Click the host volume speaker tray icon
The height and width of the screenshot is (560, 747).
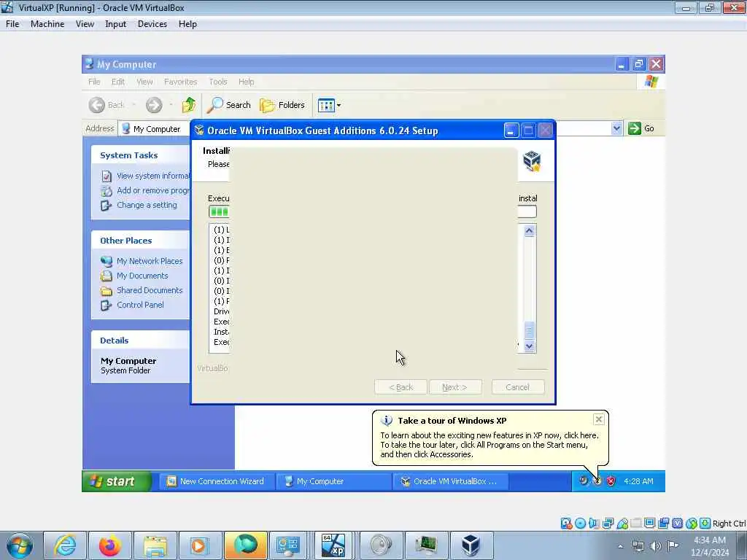656,546
